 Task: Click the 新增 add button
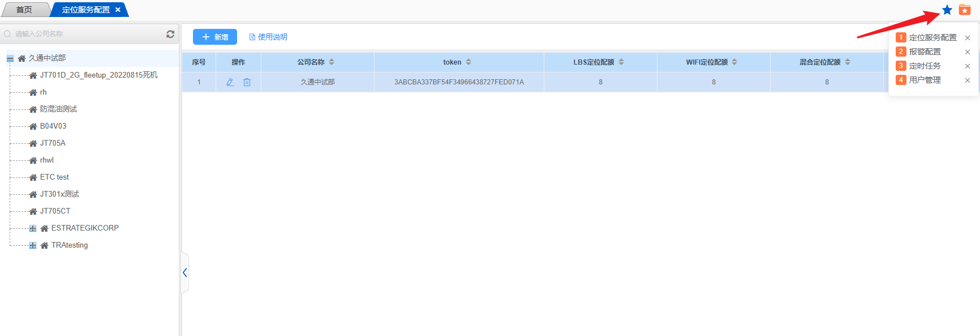pos(215,37)
